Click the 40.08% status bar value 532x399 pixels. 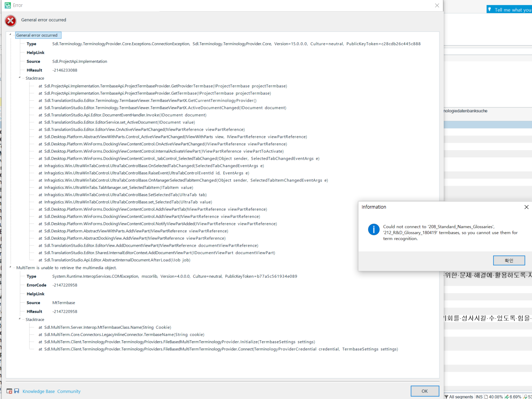point(496,397)
